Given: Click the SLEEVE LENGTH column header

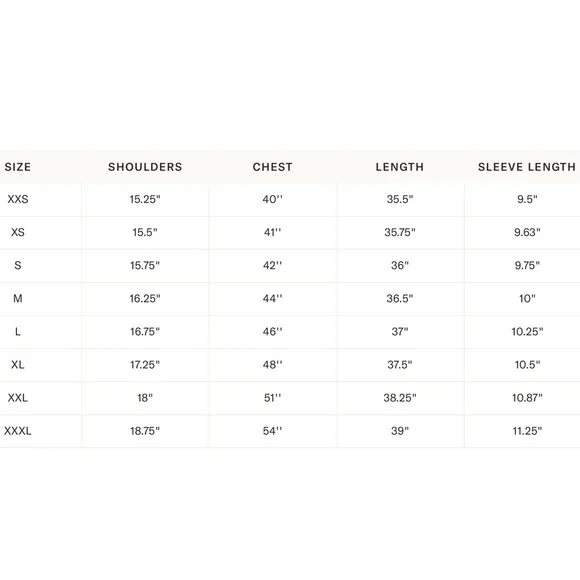Looking at the screenshot, I should (527, 167).
